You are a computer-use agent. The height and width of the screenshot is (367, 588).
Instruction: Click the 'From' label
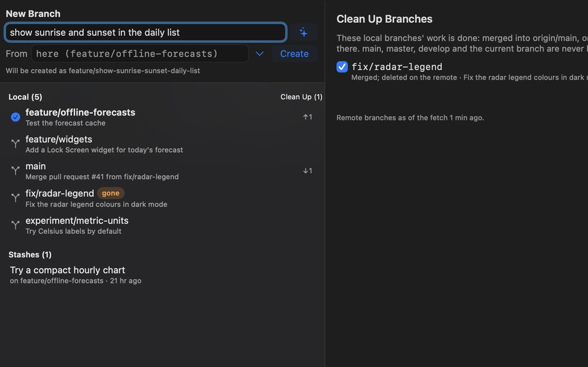tap(16, 54)
